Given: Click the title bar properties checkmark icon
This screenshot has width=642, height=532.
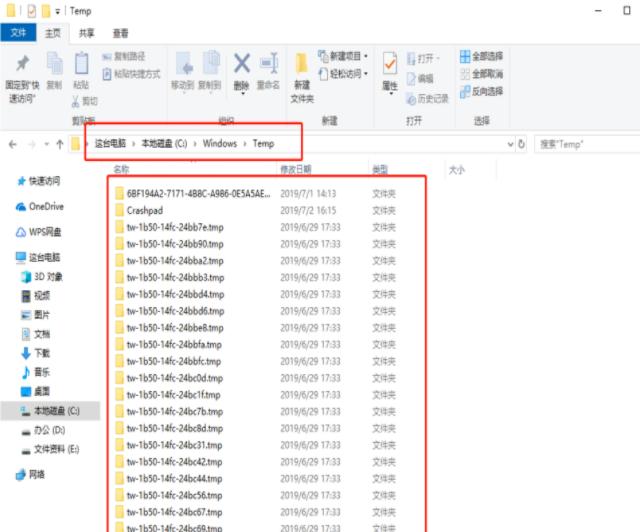Looking at the screenshot, I should coord(32,11).
